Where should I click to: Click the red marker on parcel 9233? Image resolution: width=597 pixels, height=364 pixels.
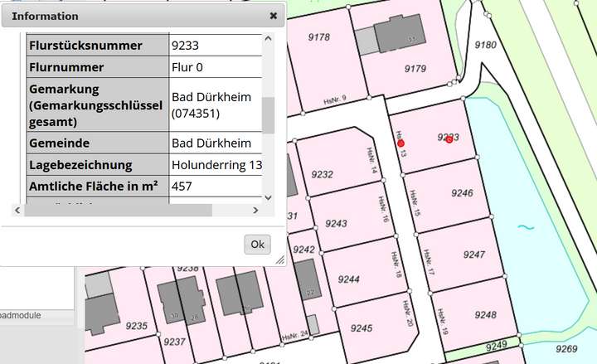point(449,140)
